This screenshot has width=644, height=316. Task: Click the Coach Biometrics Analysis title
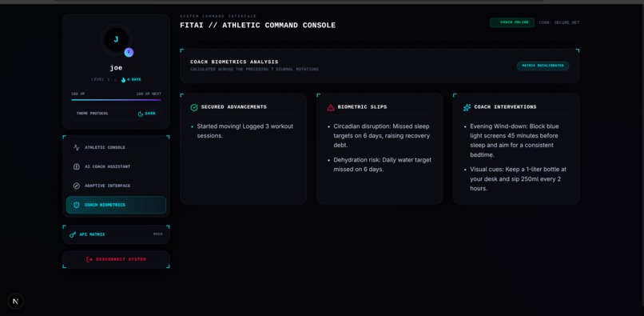click(x=234, y=62)
